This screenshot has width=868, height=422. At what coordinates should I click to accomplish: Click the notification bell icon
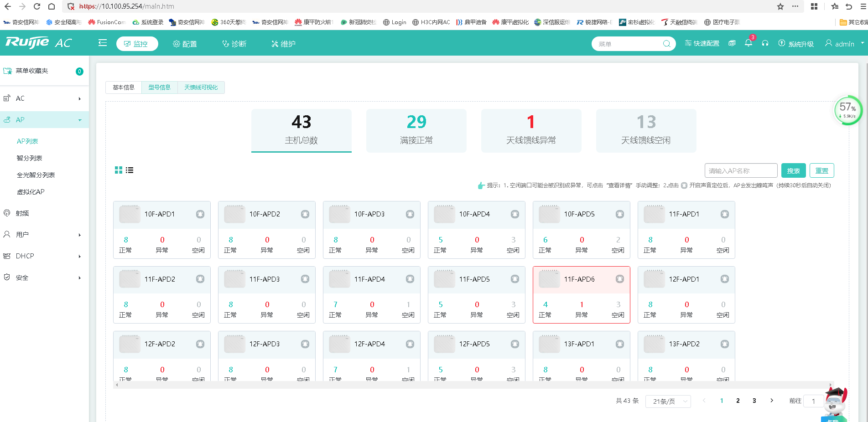[x=748, y=43]
